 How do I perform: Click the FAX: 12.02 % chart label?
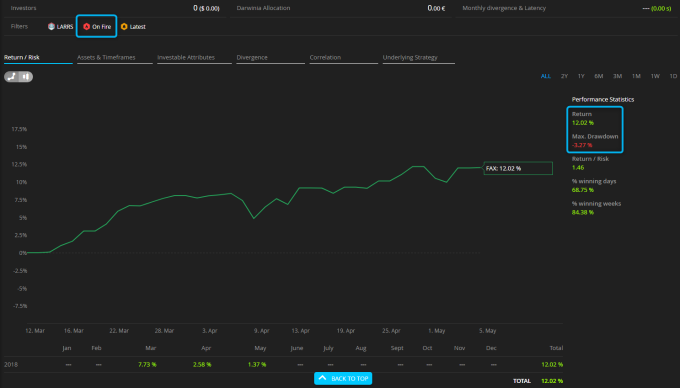point(518,168)
